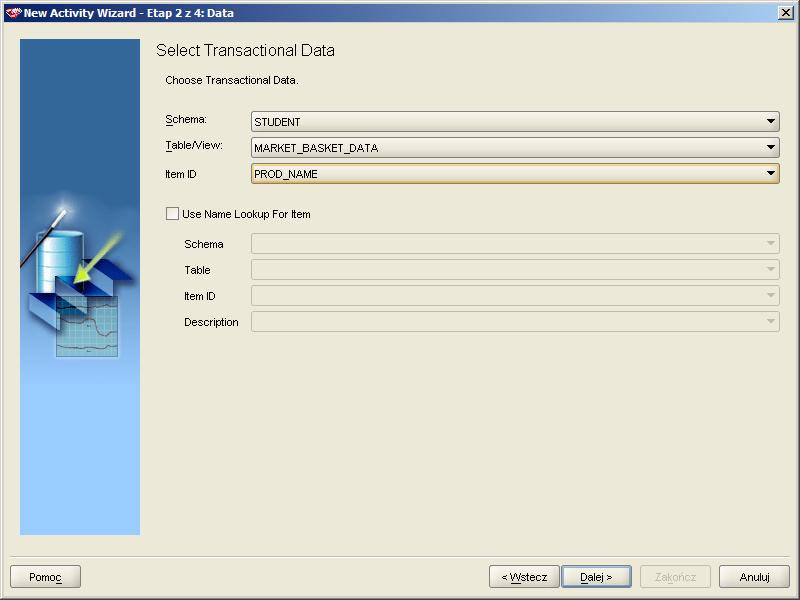Screen dimensions: 800x600
Task: Enable Use Name Lookup For Item checkbox
Action: (x=172, y=214)
